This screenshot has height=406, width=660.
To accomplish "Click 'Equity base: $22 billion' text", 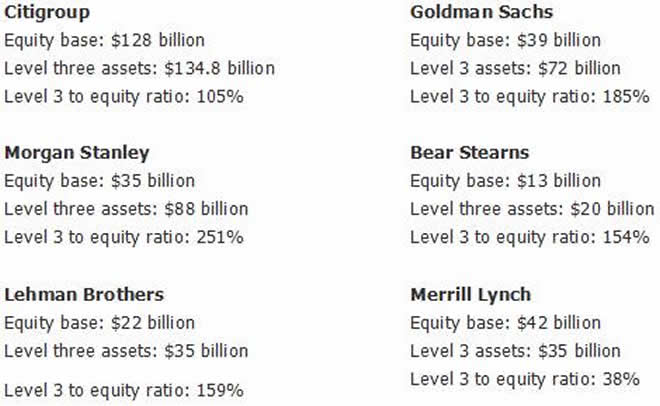I will pyautogui.click(x=100, y=323).
